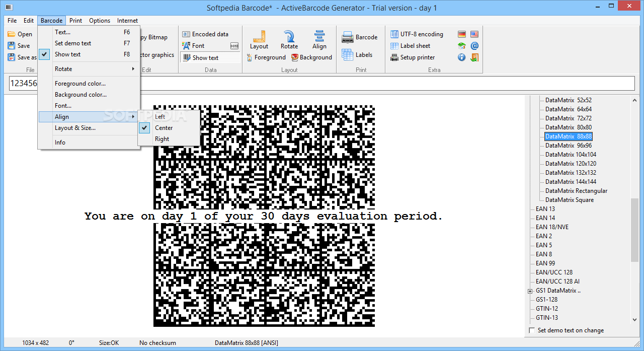The width and height of the screenshot is (644, 351).
Task: Click the blue @ email icon
Action: [474, 46]
